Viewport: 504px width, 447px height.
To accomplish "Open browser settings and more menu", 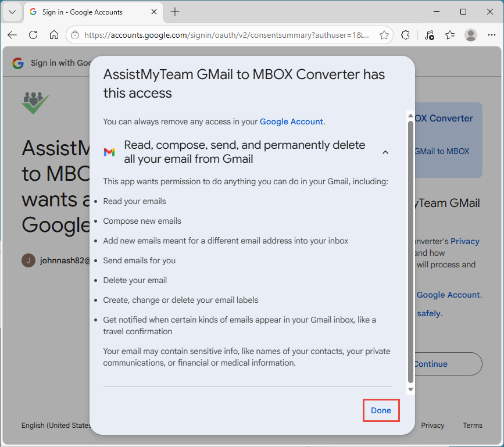I will click(491, 35).
